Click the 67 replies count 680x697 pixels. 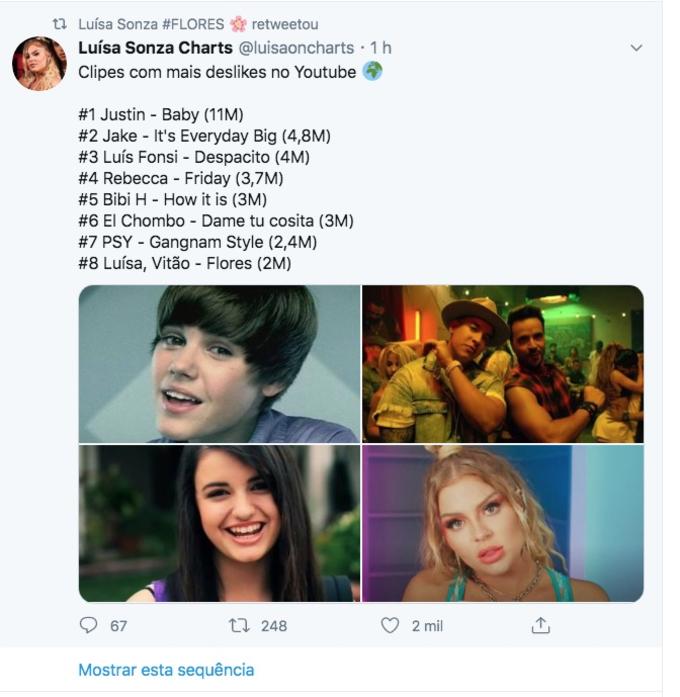[x=118, y=626]
